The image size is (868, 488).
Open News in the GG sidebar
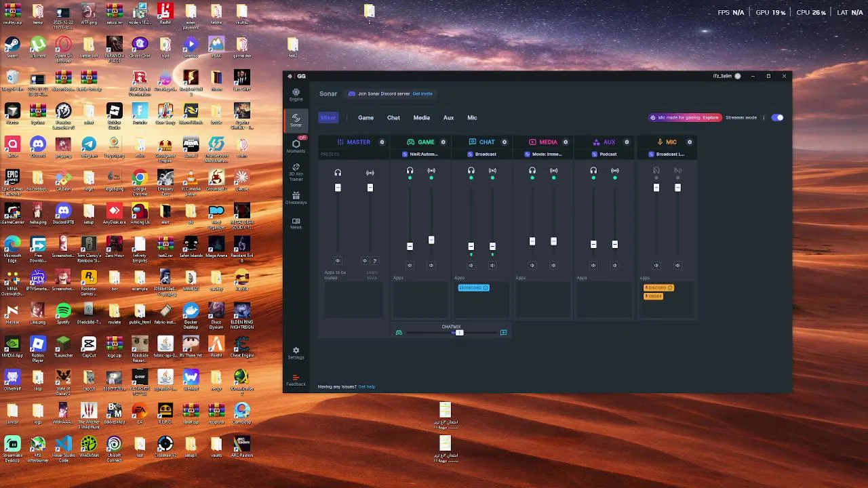click(296, 224)
